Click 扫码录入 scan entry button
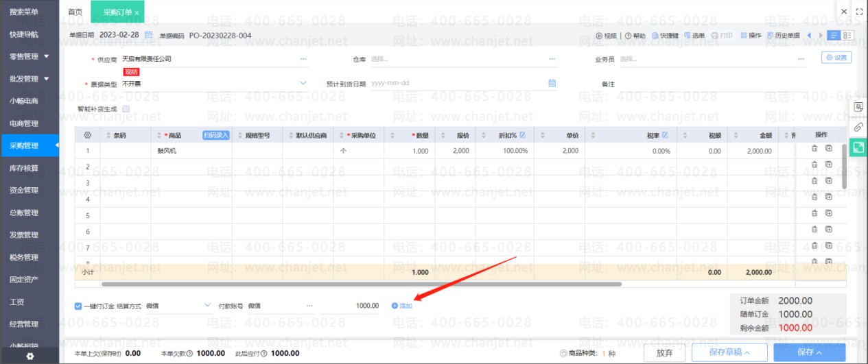 pyautogui.click(x=215, y=135)
